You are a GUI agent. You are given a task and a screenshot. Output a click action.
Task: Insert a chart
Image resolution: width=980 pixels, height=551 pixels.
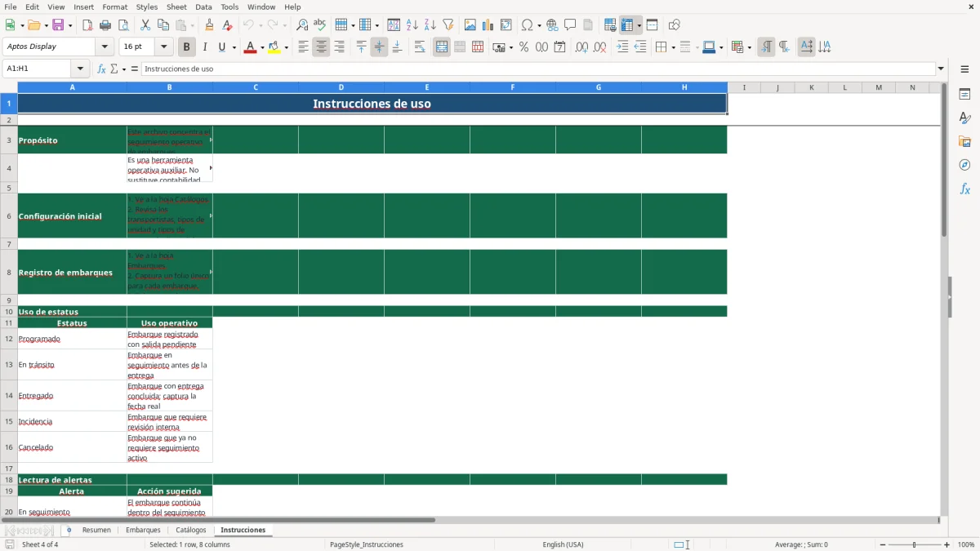[488, 25]
